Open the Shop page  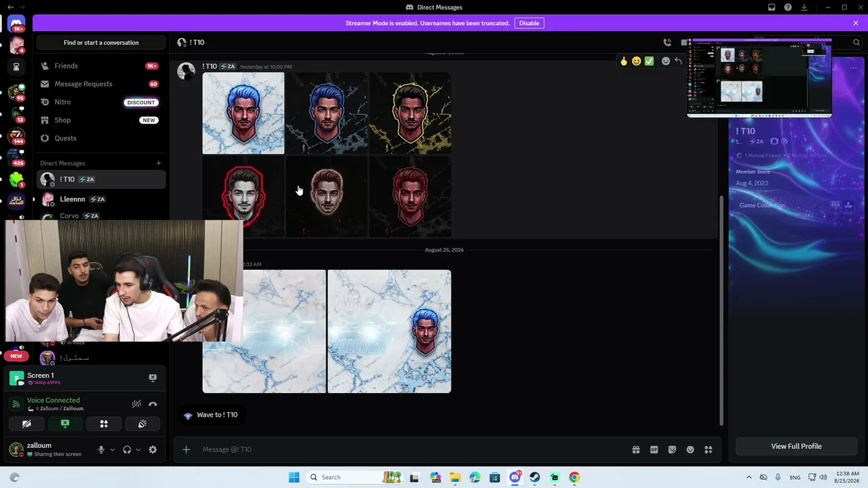(x=101, y=120)
